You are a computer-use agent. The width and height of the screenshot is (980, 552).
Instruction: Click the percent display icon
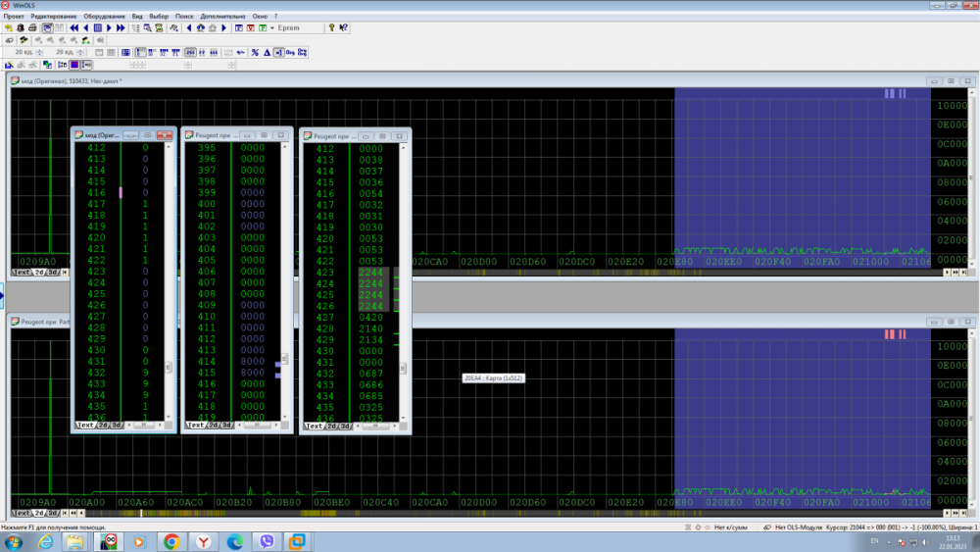[x=255, y=52]
